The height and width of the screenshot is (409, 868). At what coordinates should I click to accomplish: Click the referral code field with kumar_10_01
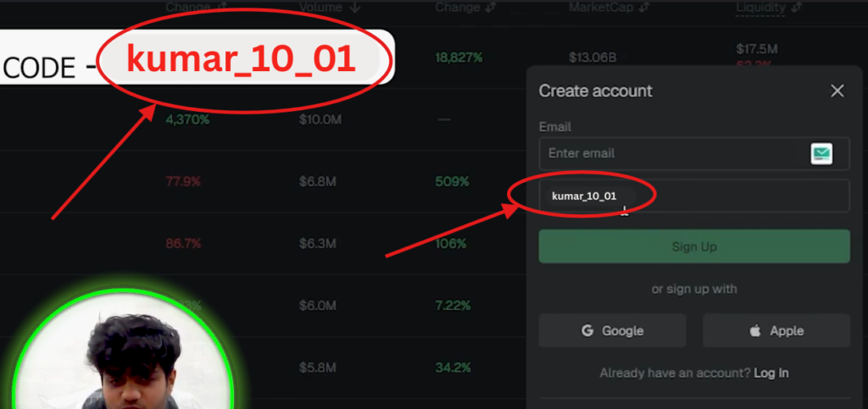pyautogui.click(x=694, y=196)
